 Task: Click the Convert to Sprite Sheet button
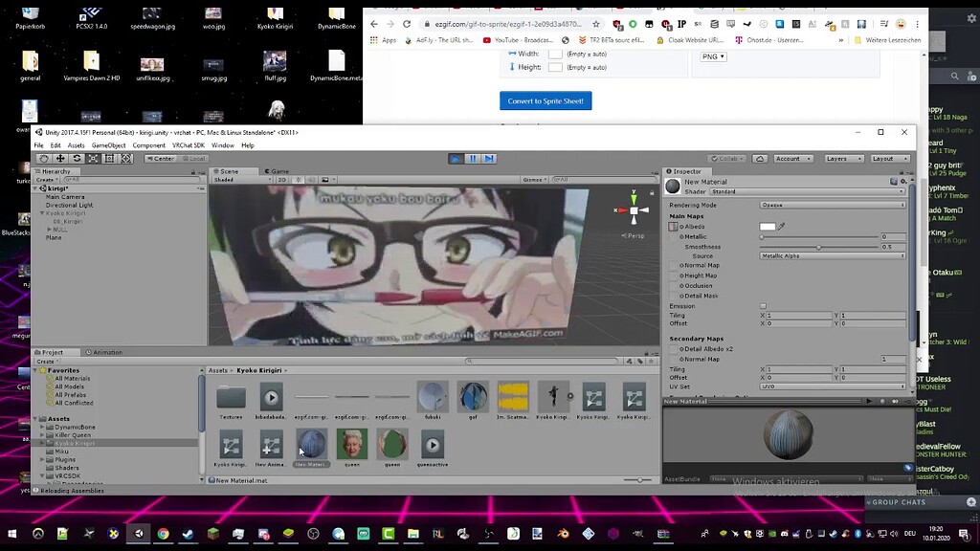point(546,100)
